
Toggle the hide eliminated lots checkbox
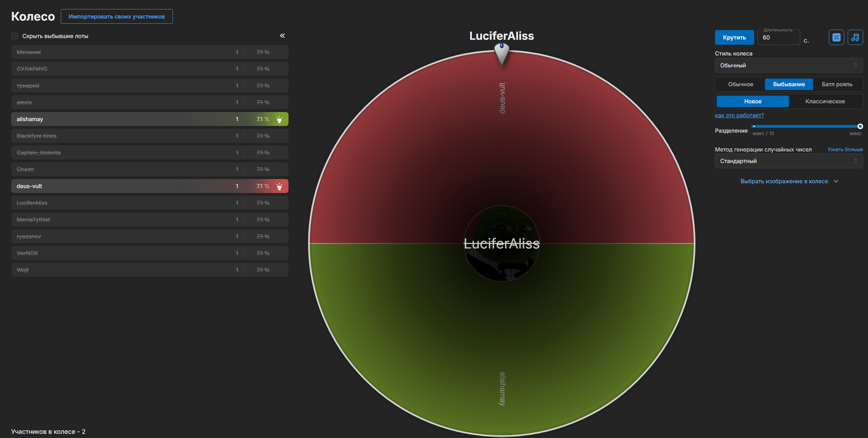click(x=15, y=36)
